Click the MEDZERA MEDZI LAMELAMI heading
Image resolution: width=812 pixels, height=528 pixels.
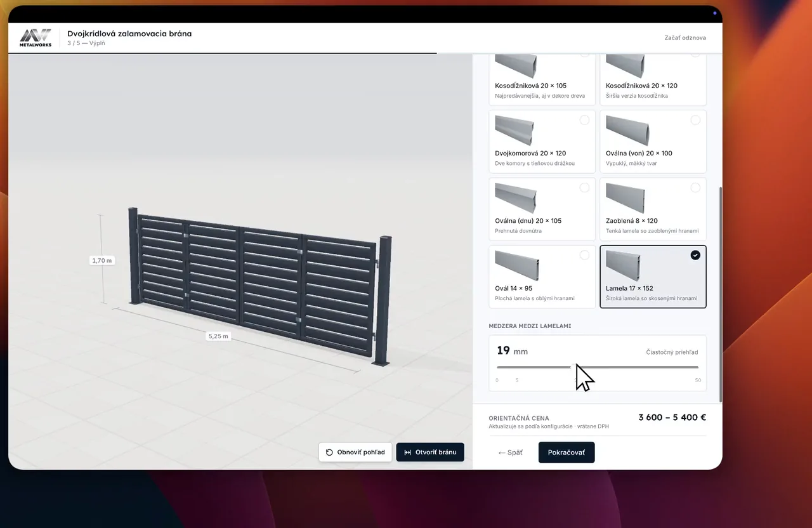[x=530, y=326]
